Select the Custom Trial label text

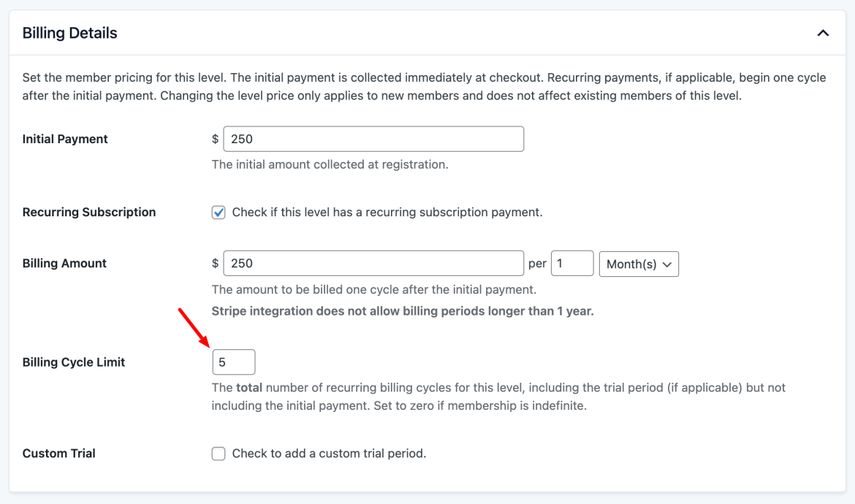tap(58, 454)
